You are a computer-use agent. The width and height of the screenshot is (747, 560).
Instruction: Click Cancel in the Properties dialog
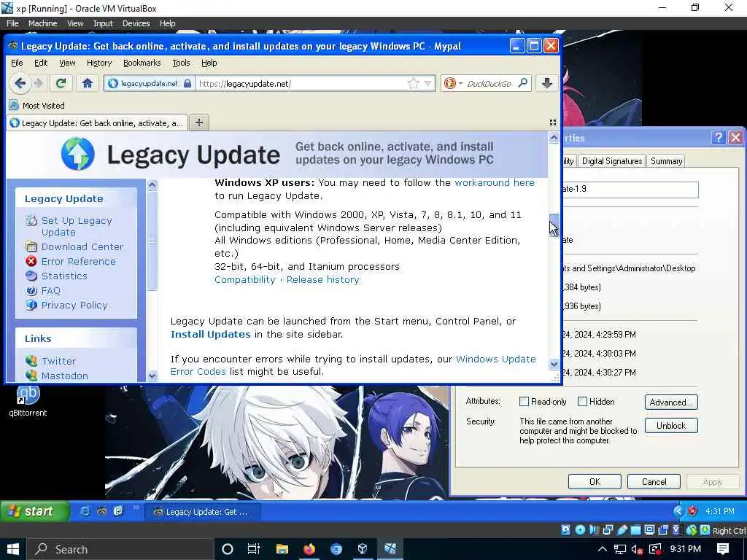tap(654, 481)
